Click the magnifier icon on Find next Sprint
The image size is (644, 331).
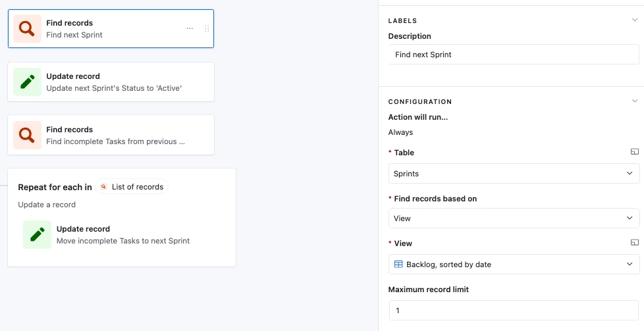27,29
